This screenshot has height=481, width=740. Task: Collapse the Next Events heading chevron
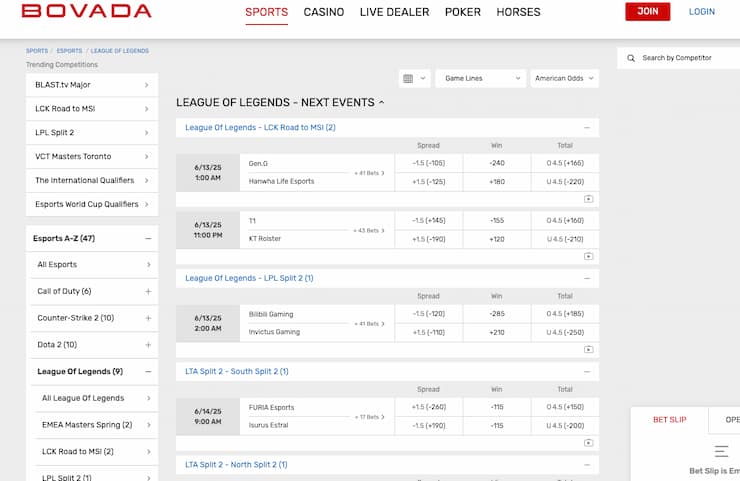(x=382, y=102)
